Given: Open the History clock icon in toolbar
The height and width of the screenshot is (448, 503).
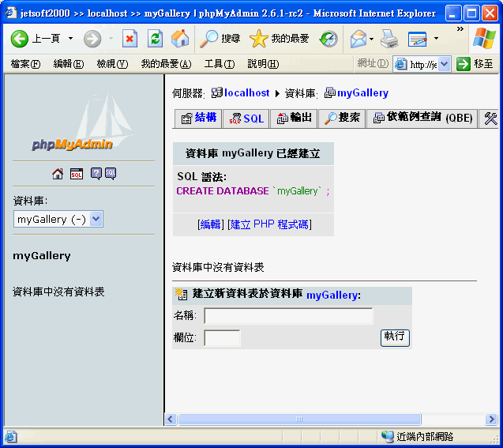Looking at the screenshot, I should pos(328,39).
